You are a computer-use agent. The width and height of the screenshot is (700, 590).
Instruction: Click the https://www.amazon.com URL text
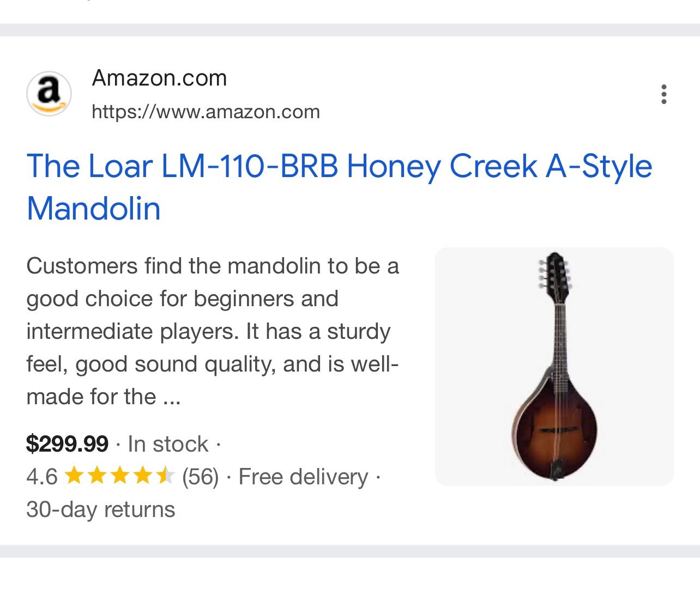point(206,112)
